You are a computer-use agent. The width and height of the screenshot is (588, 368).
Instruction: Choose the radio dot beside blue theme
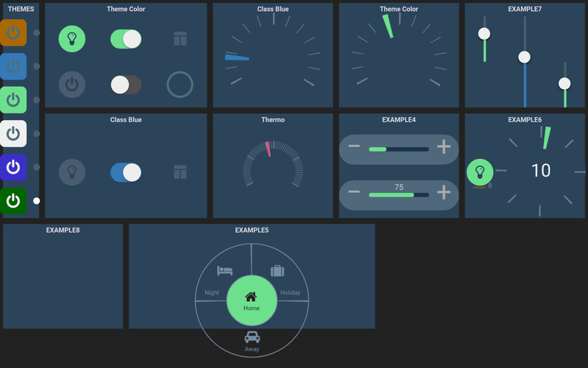click(36, 66)
